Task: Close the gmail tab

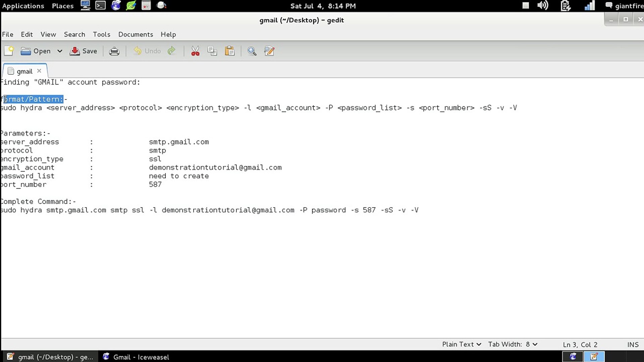Action: (x=39, y=71)
